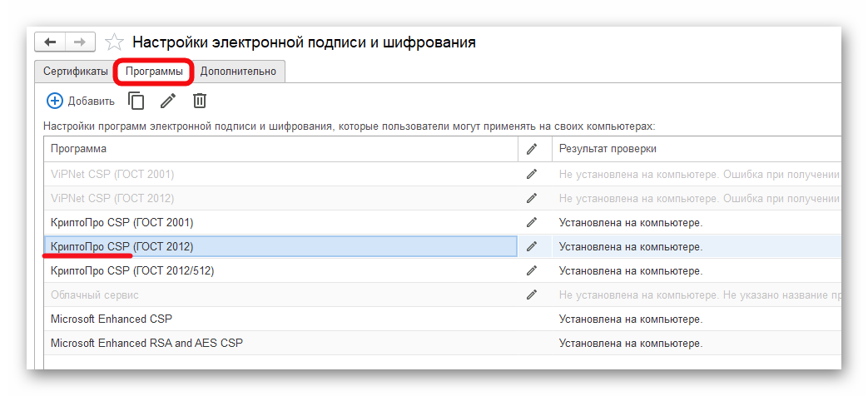The height and width of the screenshot is (396, 868).
Task: Click check result for ViPNet CSP (ГОСТ 2001)
Action: point(697,174)
